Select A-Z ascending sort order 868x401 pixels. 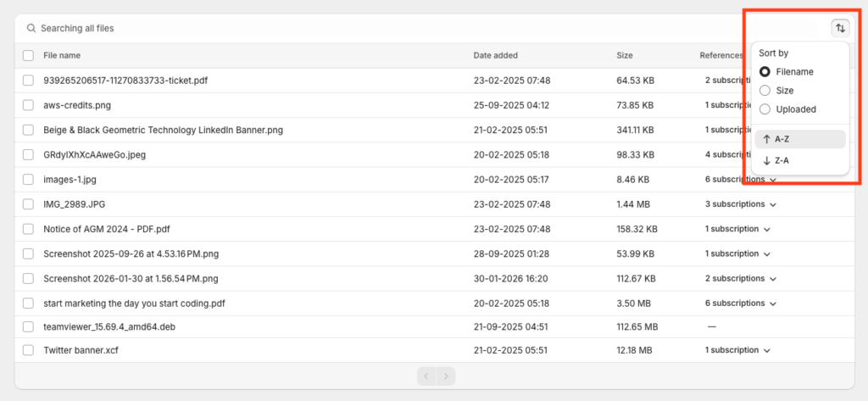click(799, 139)
